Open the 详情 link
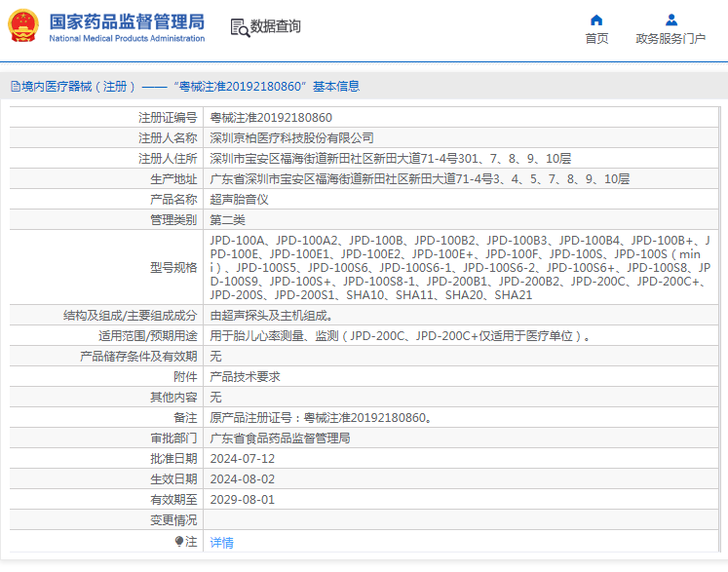728x572 pixels. click(221, 543)
